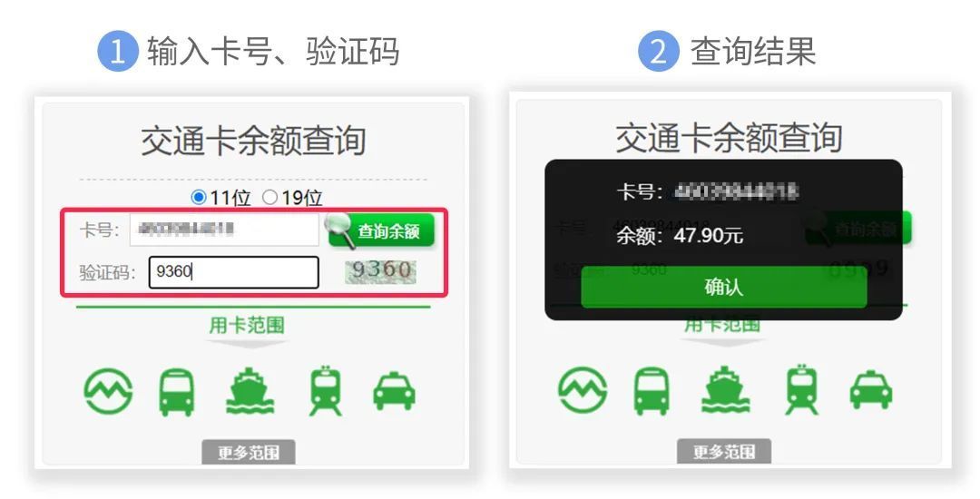
Task: Click the ferry ship icon in right panel
Action: (x=726, y=390)
